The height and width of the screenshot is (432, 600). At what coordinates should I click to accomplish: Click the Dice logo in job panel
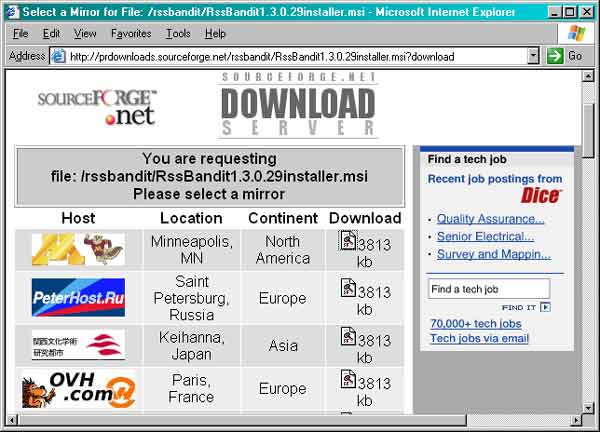541,196
